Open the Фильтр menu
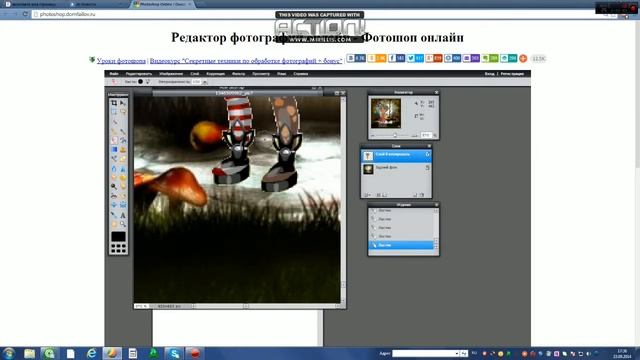The width and height of the screenshot is (640, 360). click(x=238, y=74)
